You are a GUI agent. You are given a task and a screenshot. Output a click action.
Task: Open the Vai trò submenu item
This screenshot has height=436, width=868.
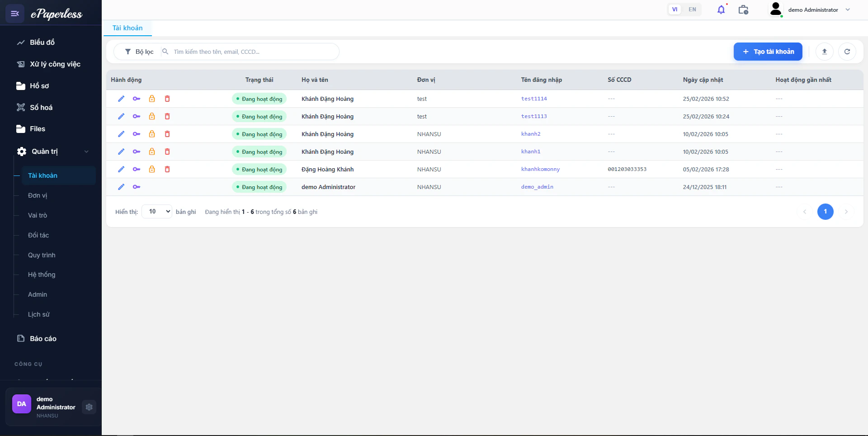[38, 215]
